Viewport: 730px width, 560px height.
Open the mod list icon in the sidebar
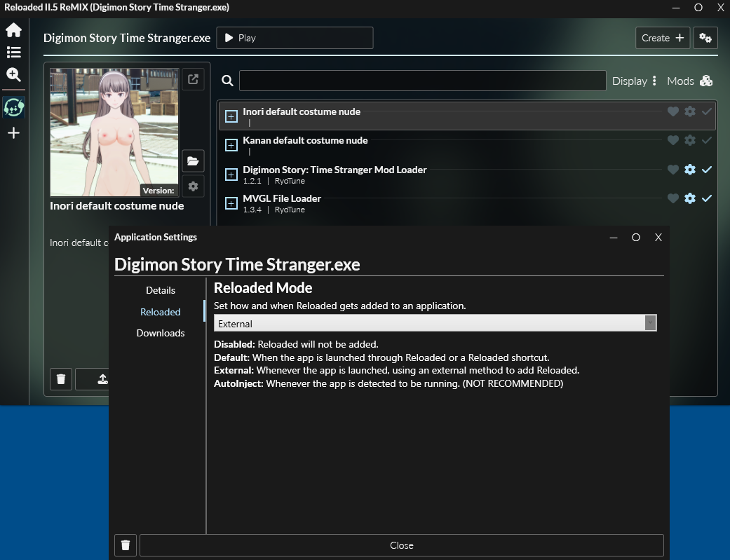(13, 52)
